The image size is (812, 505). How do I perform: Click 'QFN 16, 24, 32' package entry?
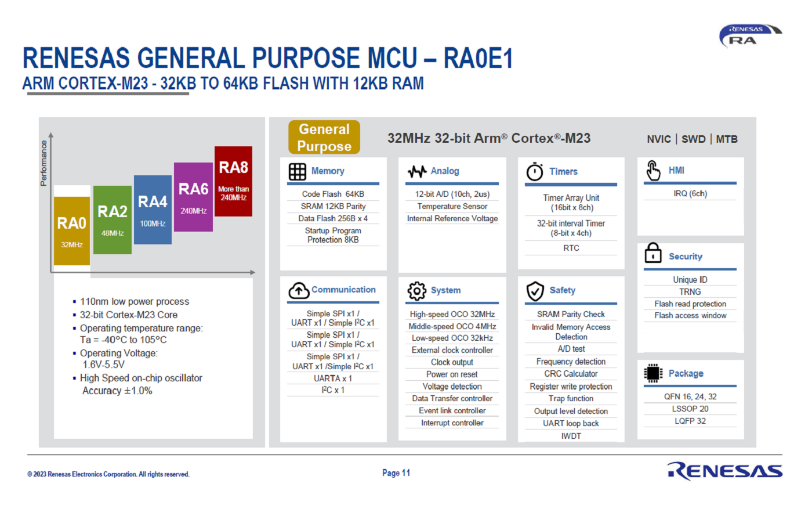[690, 396]
